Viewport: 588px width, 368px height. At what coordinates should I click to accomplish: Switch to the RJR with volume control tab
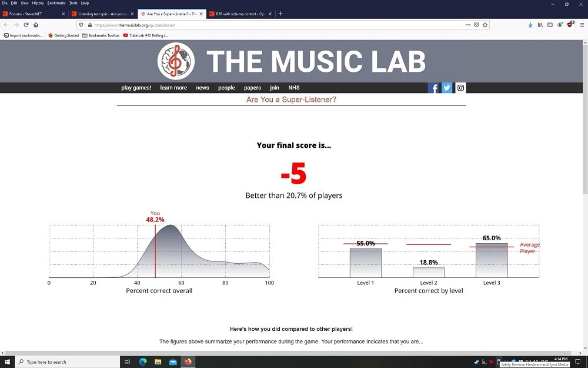click(238, 13)
